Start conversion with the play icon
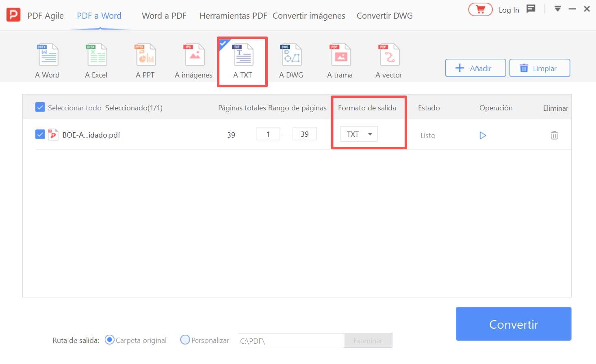 point(483,135)
